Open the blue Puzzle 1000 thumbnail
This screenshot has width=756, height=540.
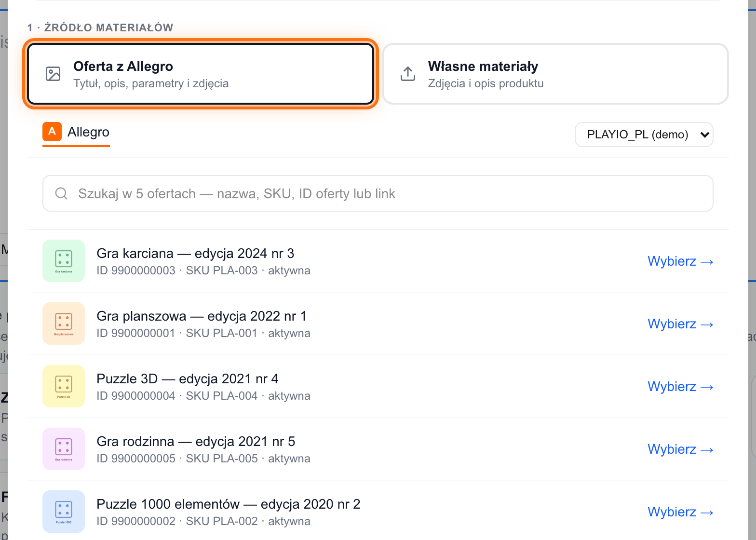(64, 512)
